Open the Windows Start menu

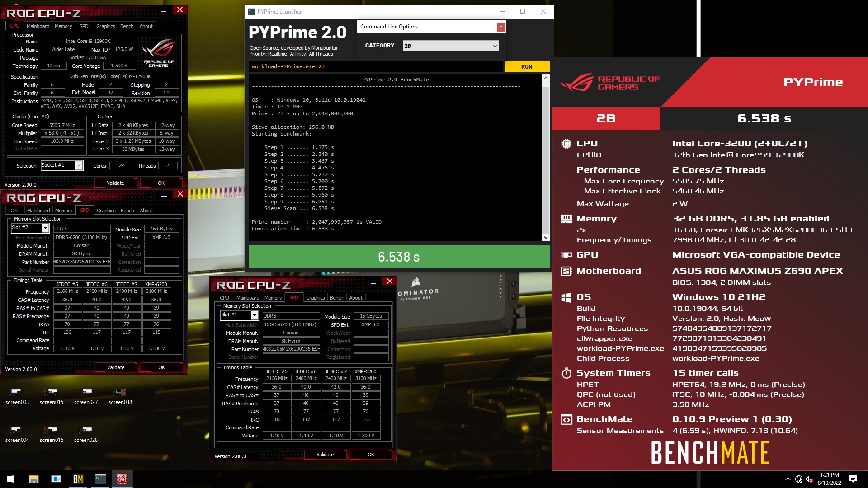pos(11,479)
